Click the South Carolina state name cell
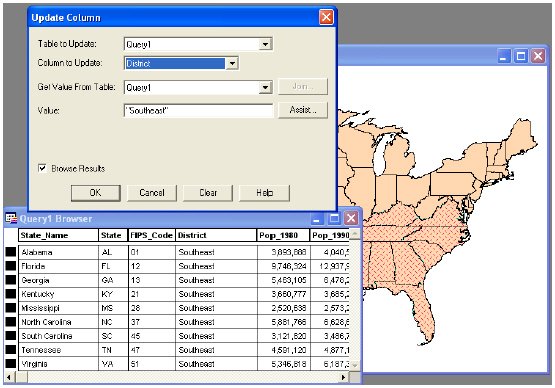555x388 pixels. (x=58, y=336)
